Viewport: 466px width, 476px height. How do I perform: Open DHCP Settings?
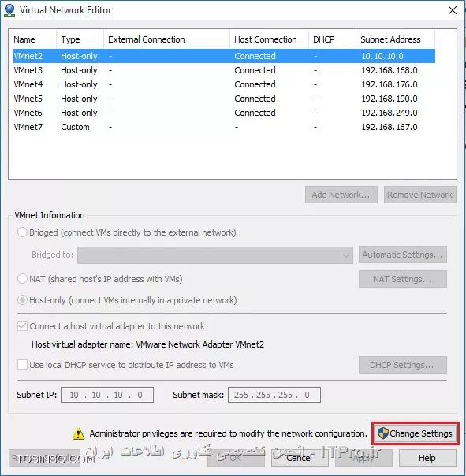402,365
